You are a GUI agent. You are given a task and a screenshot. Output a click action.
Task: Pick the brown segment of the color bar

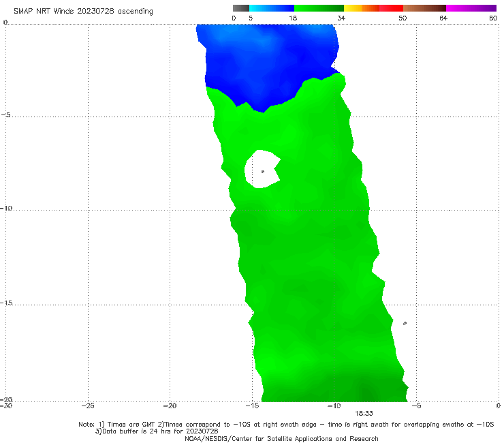pyautogui.click(x=424, y=8)
